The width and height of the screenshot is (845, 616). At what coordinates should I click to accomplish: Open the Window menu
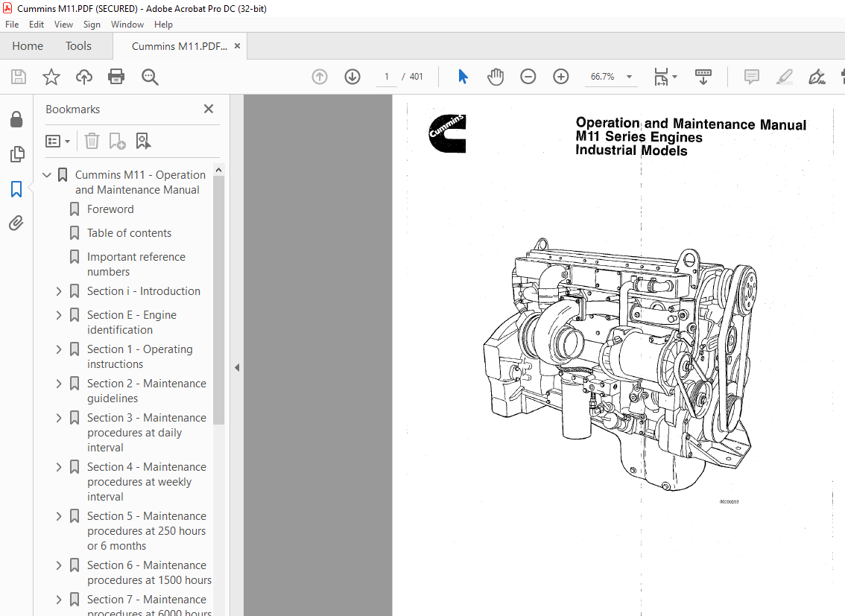[127, 25]
